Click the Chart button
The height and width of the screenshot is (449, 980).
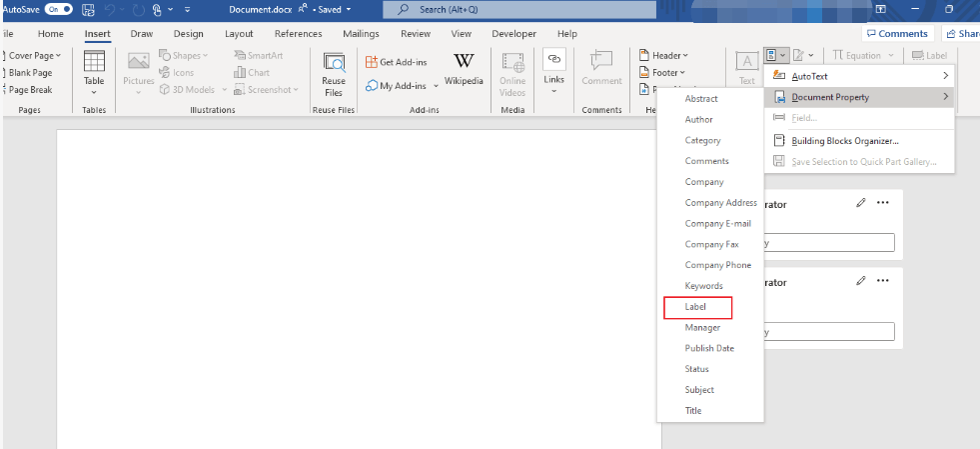252,73
